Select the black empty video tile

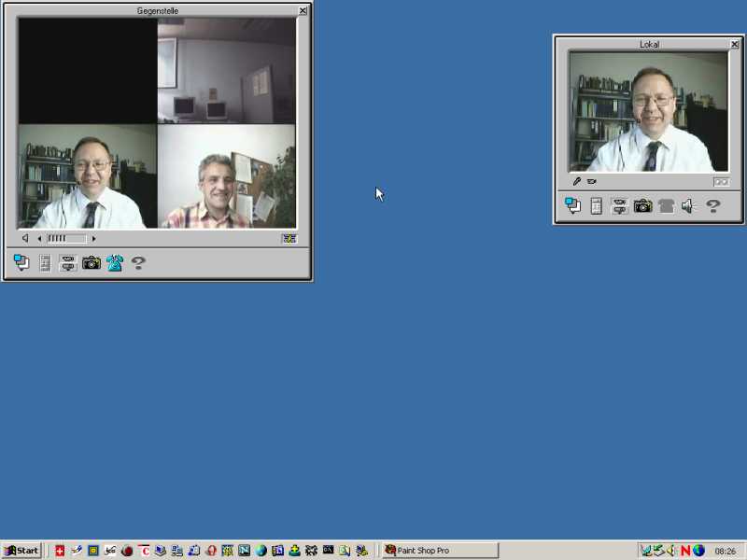[x=88, y=71]
